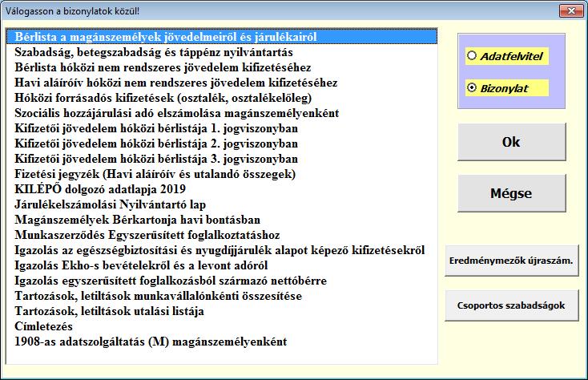Select Kifizetői jövedelem hóközi bérlistája 1. jogviszonyban
Image resolution: width=588 pixels, height=380 pixels.
coord(222,128)
